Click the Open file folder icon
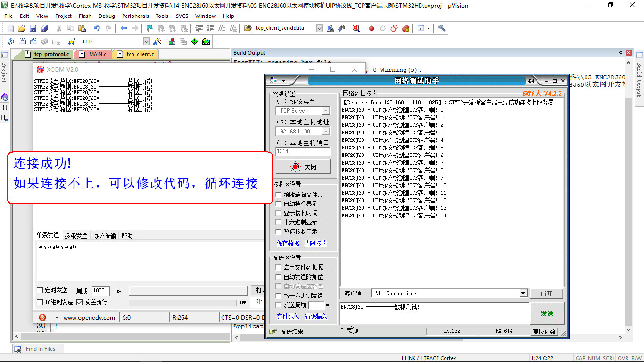 pyautogui.click(x=22, y=28)
